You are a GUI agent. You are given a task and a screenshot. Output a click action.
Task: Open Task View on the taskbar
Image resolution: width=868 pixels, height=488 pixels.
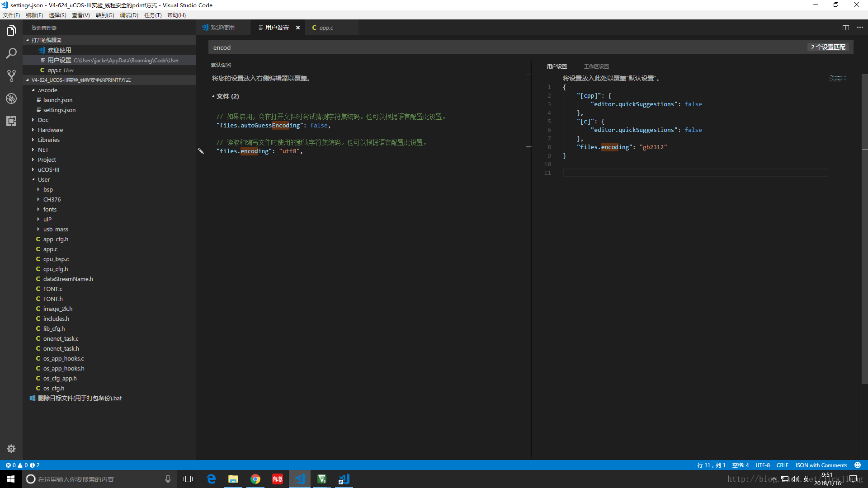(x=188, y=479)
